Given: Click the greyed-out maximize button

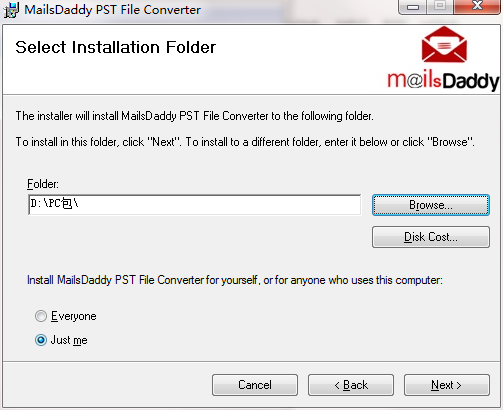Looking at the screenshot, I should [x=440, y=7].
